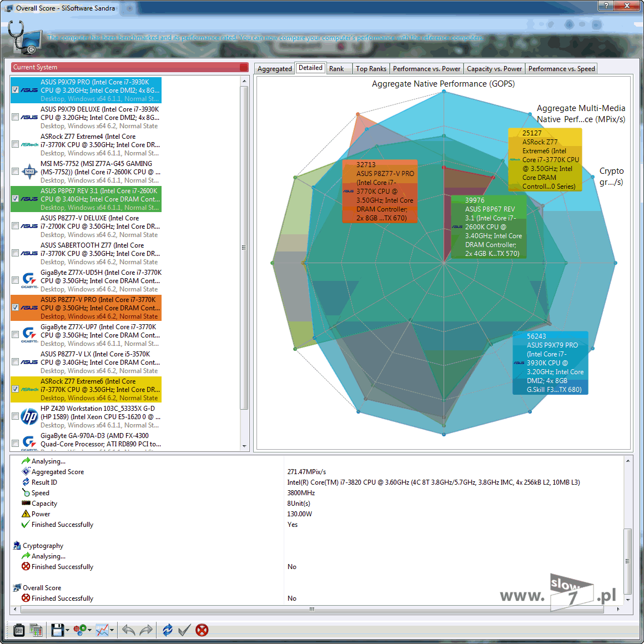Click the ASRock logo in Z77 Extreme4 row

coord(29,144)
